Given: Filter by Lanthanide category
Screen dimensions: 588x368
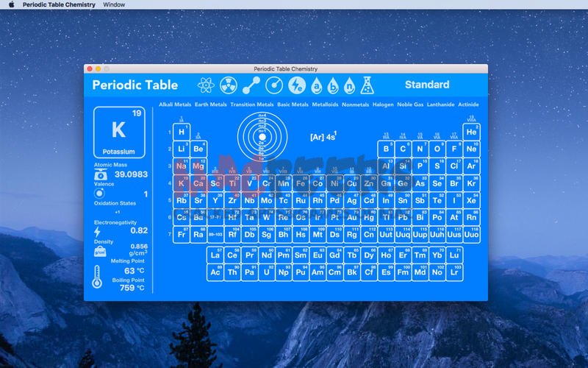Looking at the screenshot, I should coord(440,105).
